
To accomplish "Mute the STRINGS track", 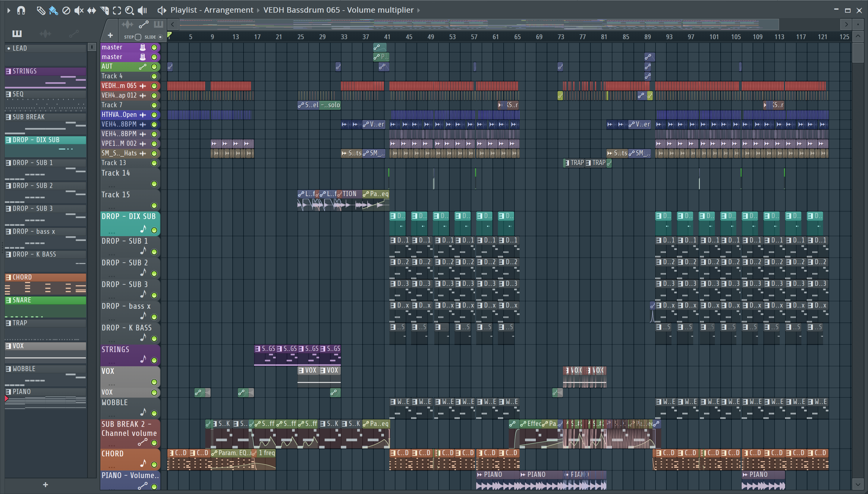I will tap(154, 360).
